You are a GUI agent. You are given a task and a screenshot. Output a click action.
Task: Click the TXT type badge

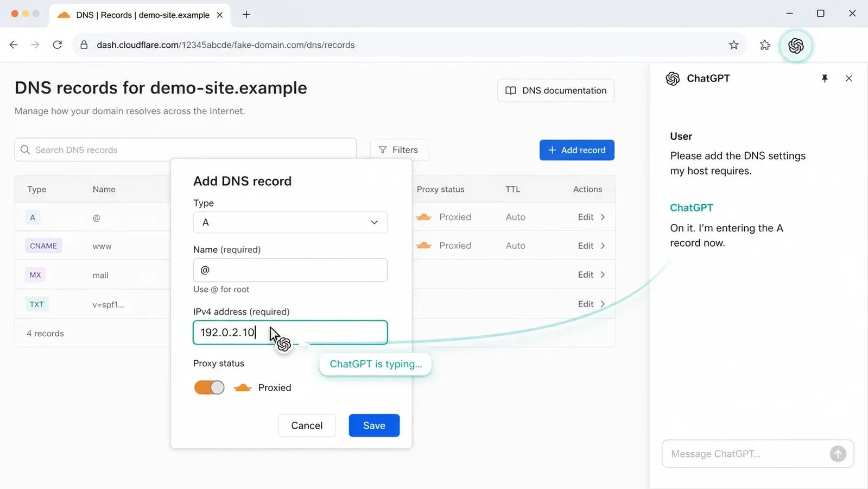pos(37,304)
